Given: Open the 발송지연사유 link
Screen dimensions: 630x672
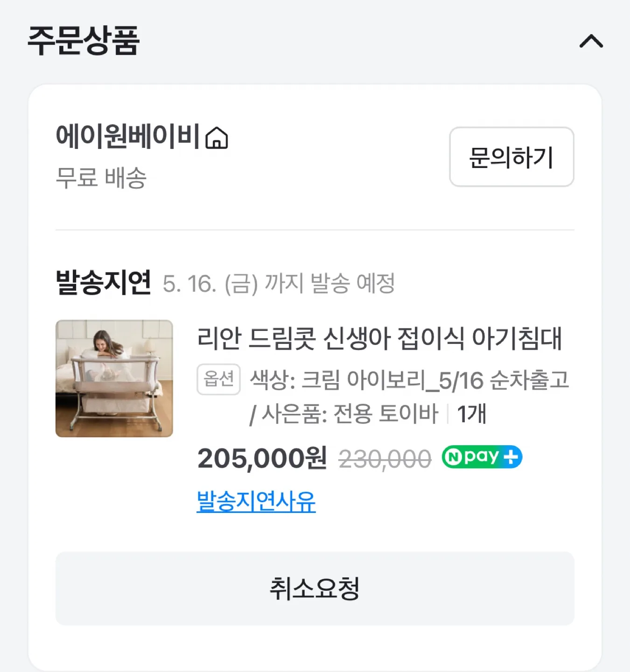Looking at the screenshot, I should (x=256, y=502).
